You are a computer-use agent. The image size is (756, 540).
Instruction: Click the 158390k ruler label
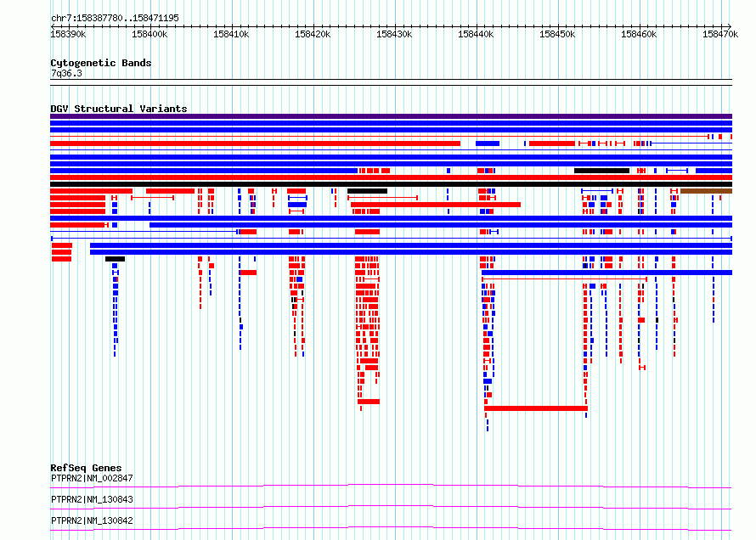click(69, 34)
